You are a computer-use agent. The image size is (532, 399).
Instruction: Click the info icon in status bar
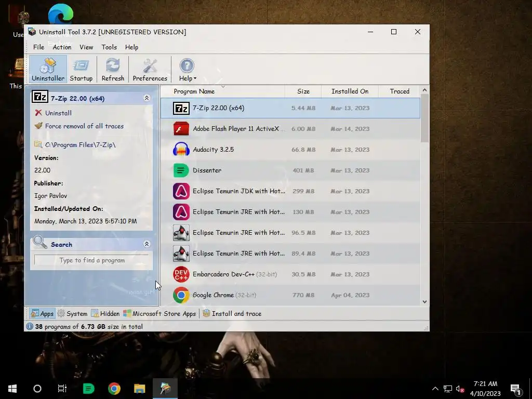pos(30,326)
